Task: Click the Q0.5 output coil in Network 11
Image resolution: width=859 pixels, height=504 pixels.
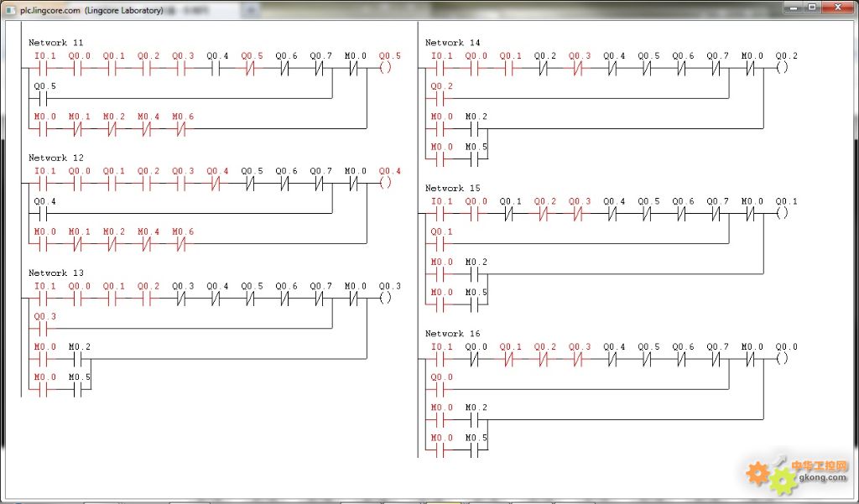Action: pos(386,68)
